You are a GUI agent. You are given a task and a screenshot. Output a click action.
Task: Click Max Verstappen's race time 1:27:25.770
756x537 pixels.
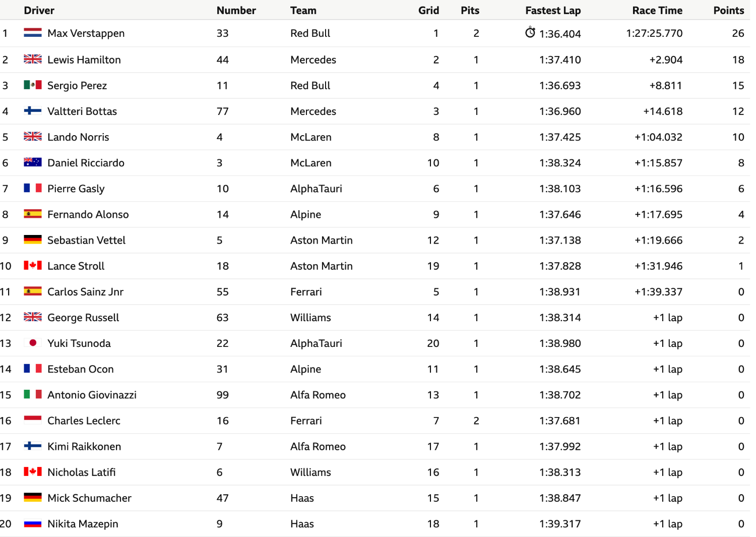(x=654, y=33)
